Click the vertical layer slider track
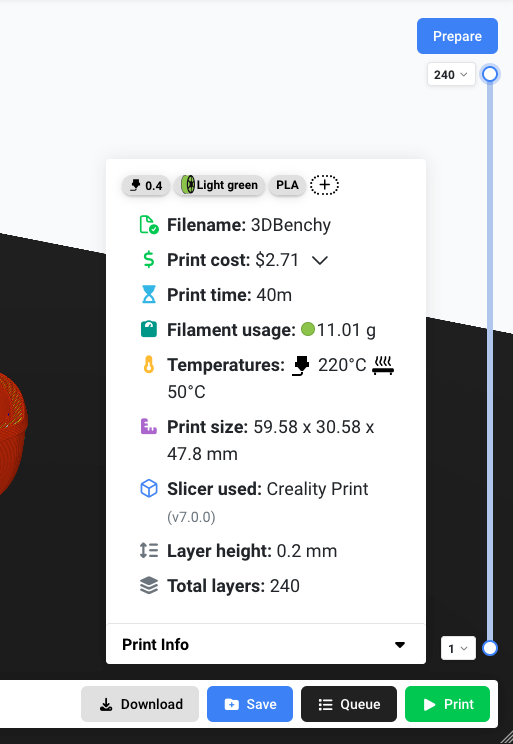Viewport: 513px width, 744px height. pyautogui.click(x=490, y=361)
